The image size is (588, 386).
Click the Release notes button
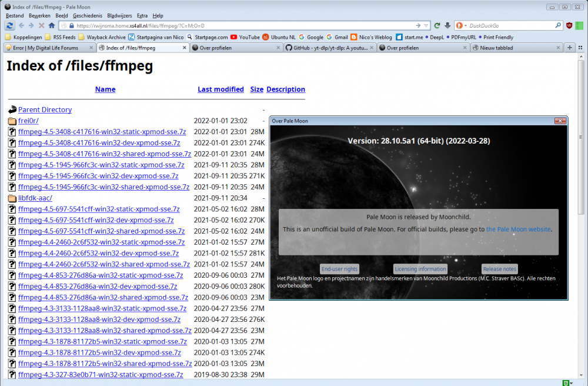[x=499, y=269]
